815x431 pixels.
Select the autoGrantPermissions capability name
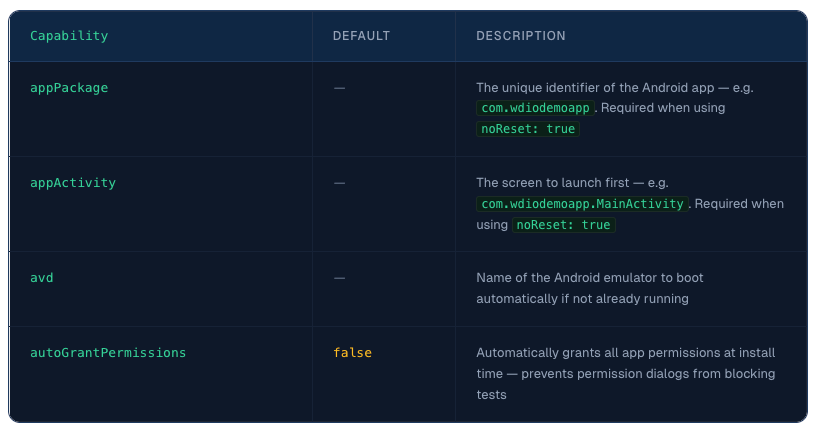tap(108, 352)
